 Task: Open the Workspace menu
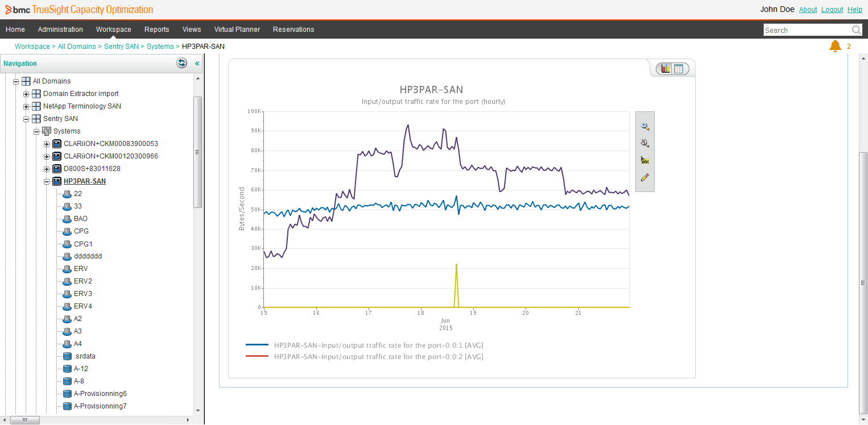tap(114, 30)
